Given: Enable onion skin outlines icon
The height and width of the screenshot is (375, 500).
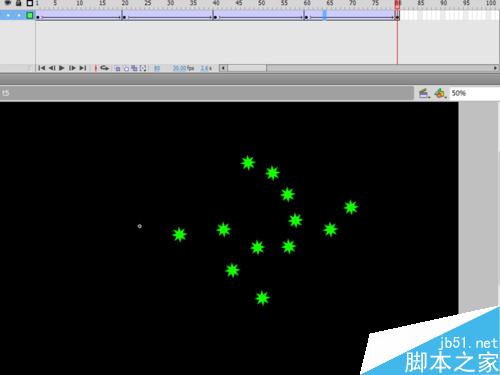Looking at the screenshot, I should [126, 68].
